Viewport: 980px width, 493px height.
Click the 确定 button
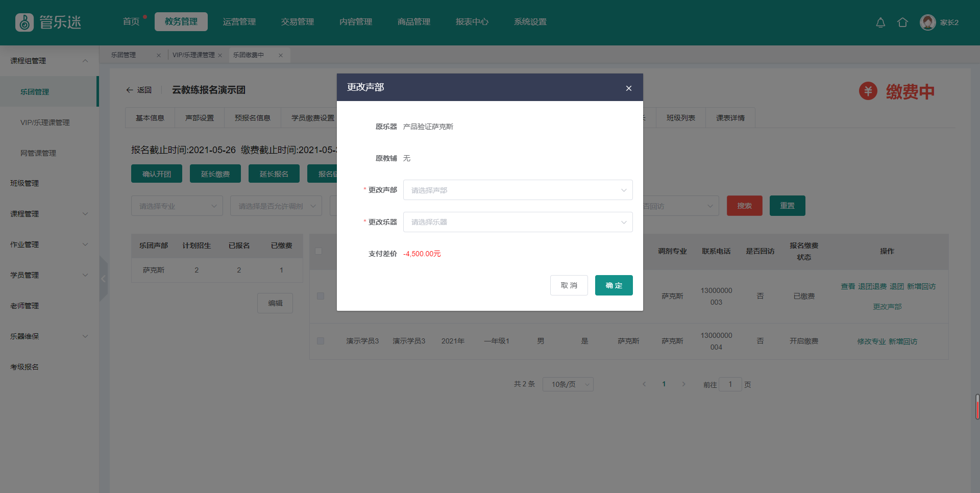(x=614, y=285)
